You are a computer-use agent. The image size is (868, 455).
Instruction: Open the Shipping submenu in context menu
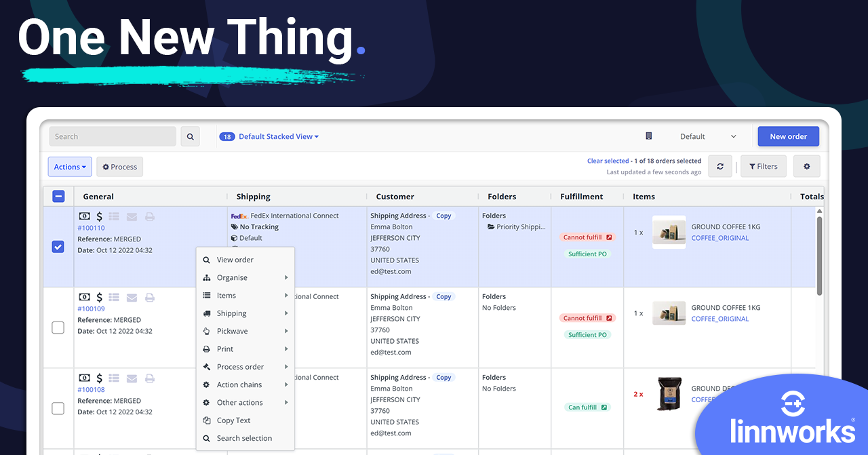tap(231, 313)
